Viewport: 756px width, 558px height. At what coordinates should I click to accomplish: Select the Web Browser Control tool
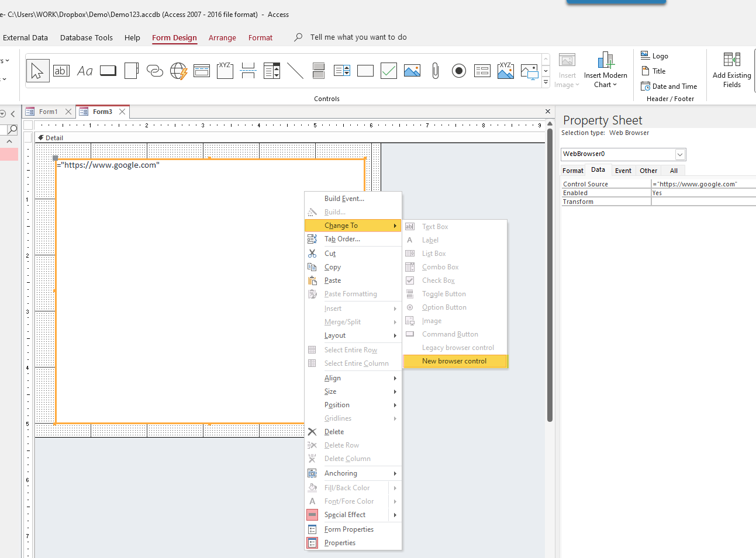pos(178,71)
